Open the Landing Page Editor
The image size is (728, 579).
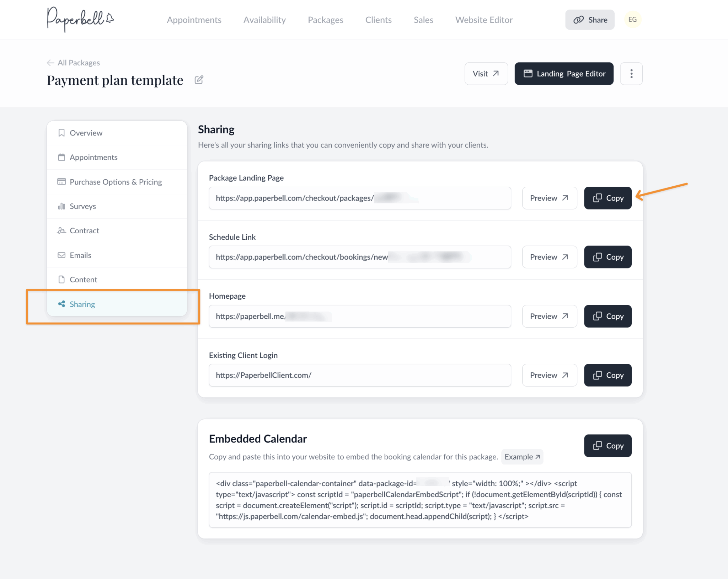pos(564,74)
